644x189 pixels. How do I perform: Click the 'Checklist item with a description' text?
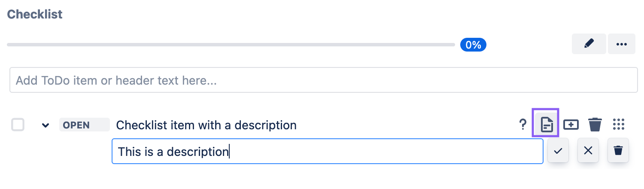[x=206, y=125]
